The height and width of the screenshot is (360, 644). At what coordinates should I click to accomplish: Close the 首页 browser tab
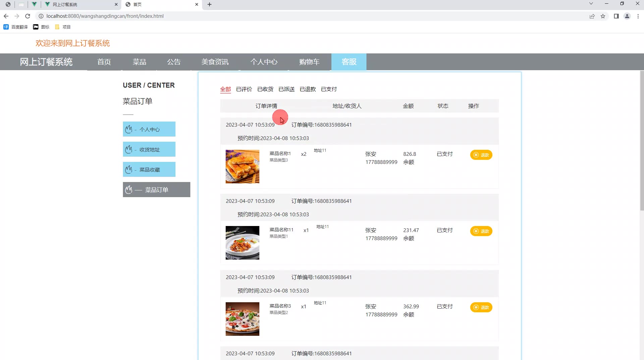point(197,4)
